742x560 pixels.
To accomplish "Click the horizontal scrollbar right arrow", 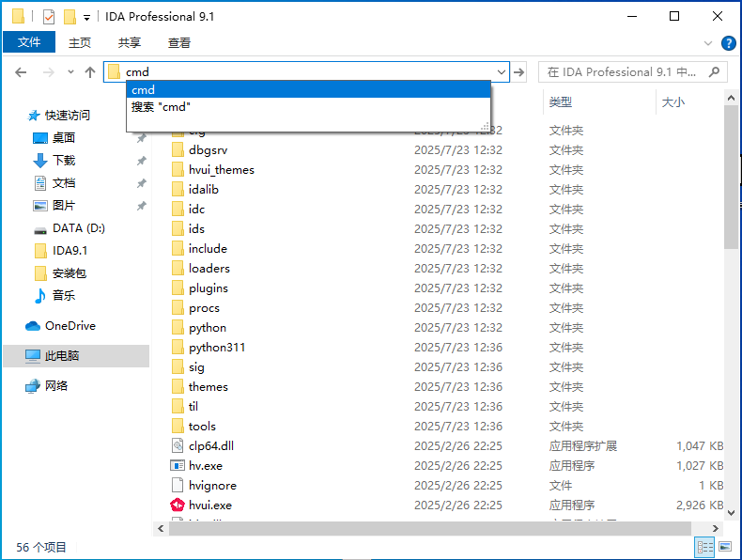I will pos(715,528).
